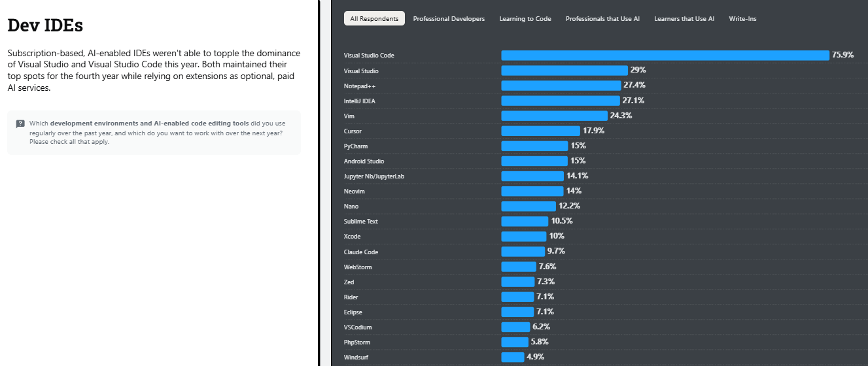Click the Cursor 17.9% bar
The image size is (868, 366).
tap(540, 131)
